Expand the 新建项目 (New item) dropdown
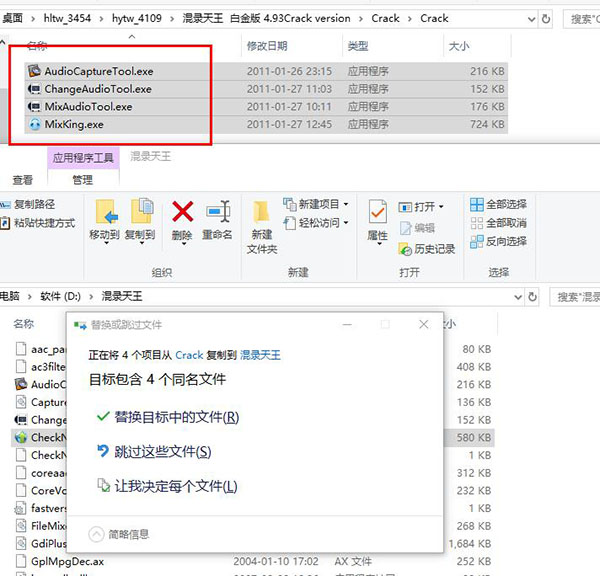This screenshot has height=576, width=600. (x=316, y=204)
